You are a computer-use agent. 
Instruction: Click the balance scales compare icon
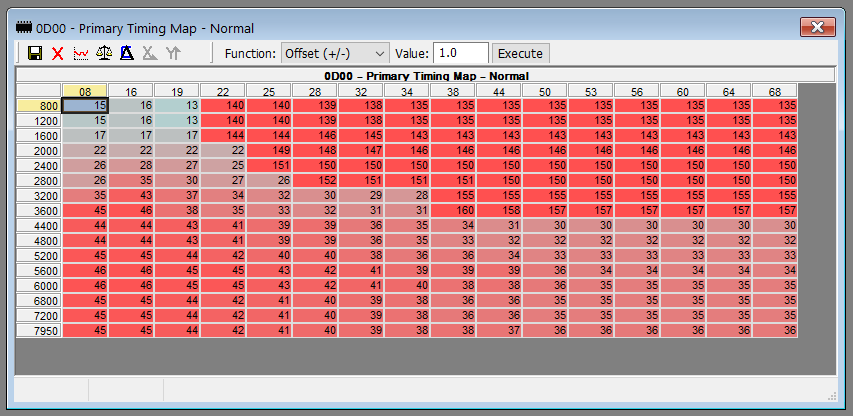click(103, 53)
